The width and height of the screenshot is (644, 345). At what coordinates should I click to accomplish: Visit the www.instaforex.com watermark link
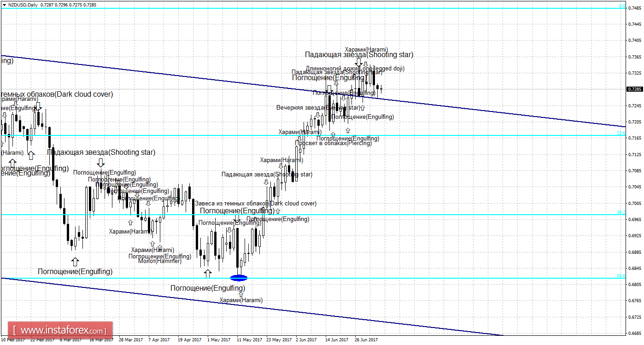[61, 330]
